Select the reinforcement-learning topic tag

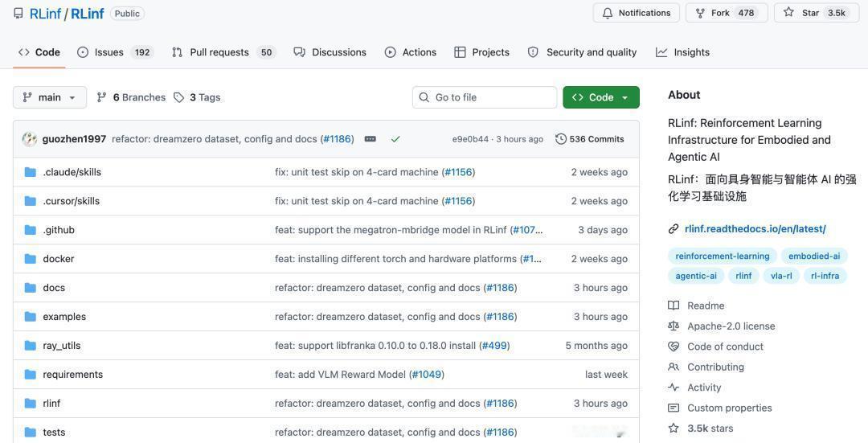click(722, 256)
